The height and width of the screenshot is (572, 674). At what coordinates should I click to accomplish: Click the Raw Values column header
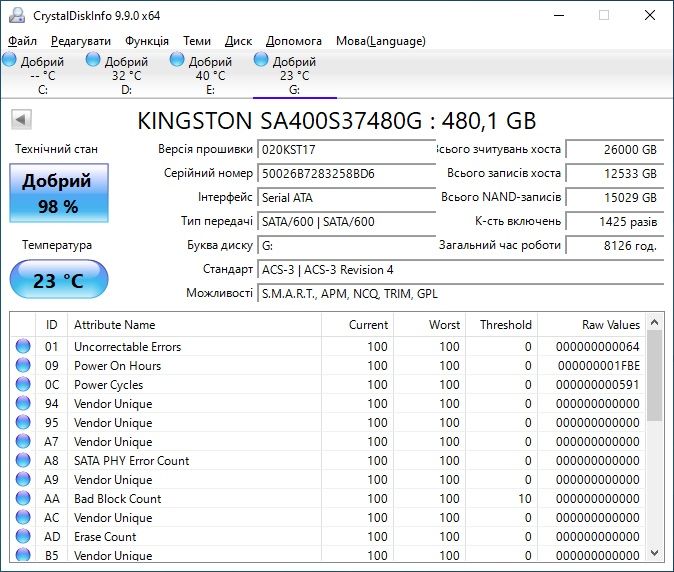[591, 325]
